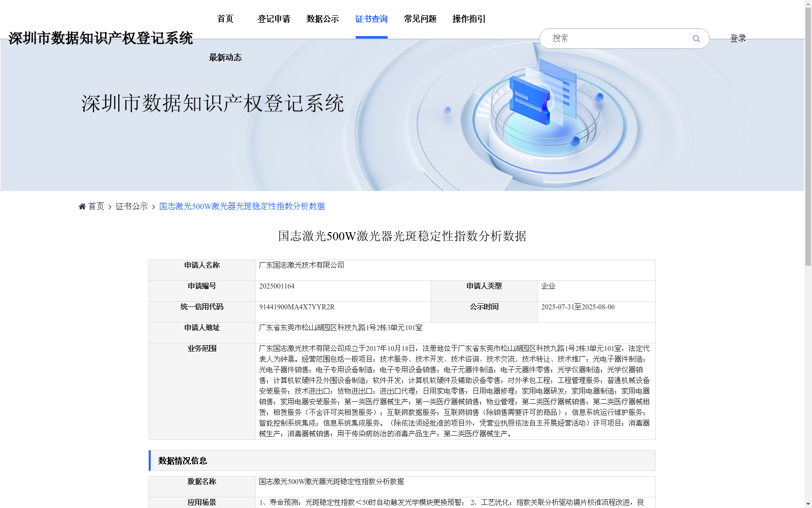Click 证书公示 breadcrumb link
Image resolution: width=812 pixels, height=508 pixels.
[131, 206]
